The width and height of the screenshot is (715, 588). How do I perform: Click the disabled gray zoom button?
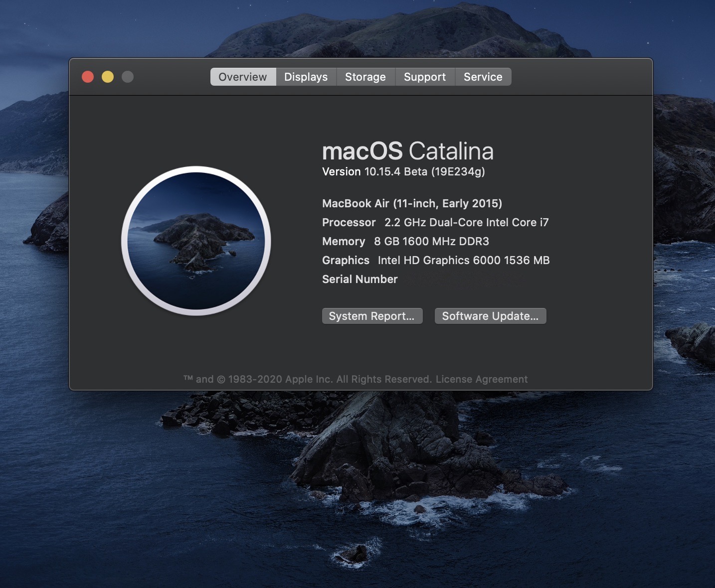(128, 77)
